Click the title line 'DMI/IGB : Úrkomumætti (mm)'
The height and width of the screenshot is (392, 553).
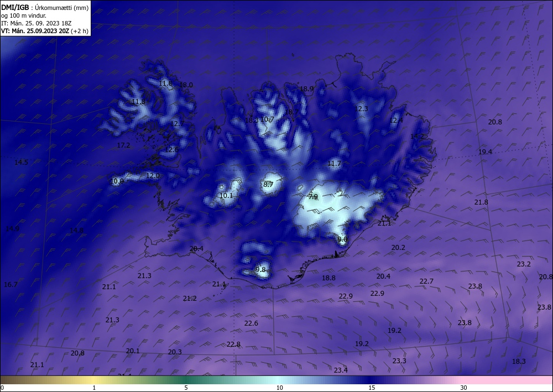(x=44, y=8)
